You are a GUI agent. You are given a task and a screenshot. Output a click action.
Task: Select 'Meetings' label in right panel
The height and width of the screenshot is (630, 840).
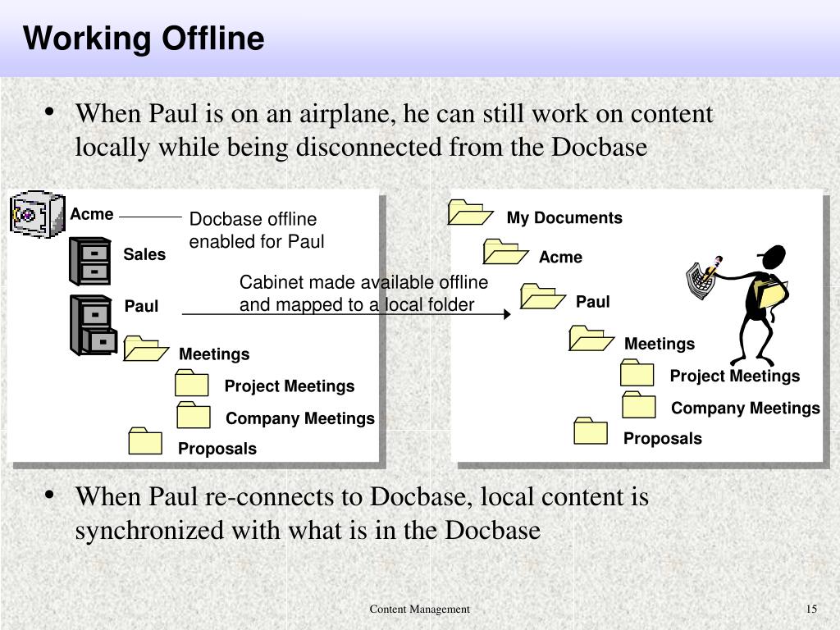[x=660, y=344]
